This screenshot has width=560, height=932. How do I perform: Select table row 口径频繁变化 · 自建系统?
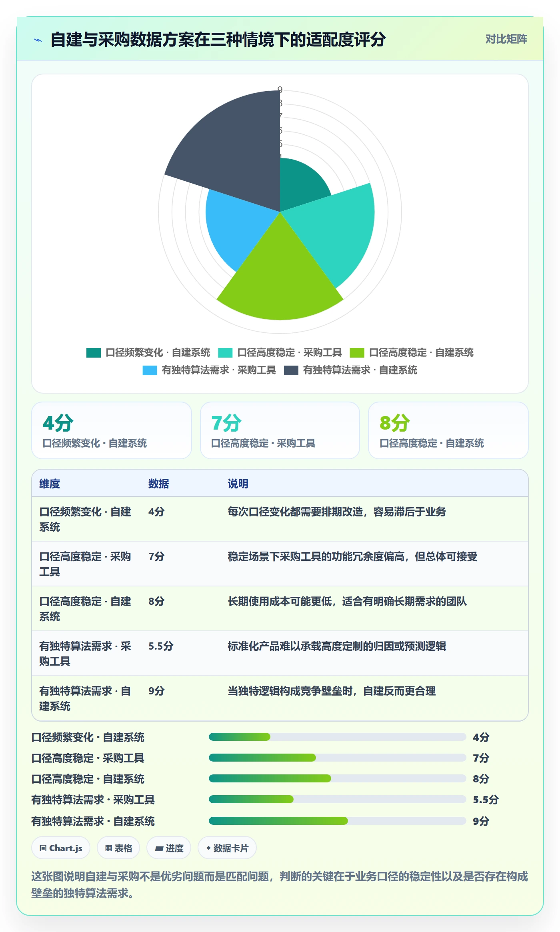pyautogui.click(x=280, y=519)
